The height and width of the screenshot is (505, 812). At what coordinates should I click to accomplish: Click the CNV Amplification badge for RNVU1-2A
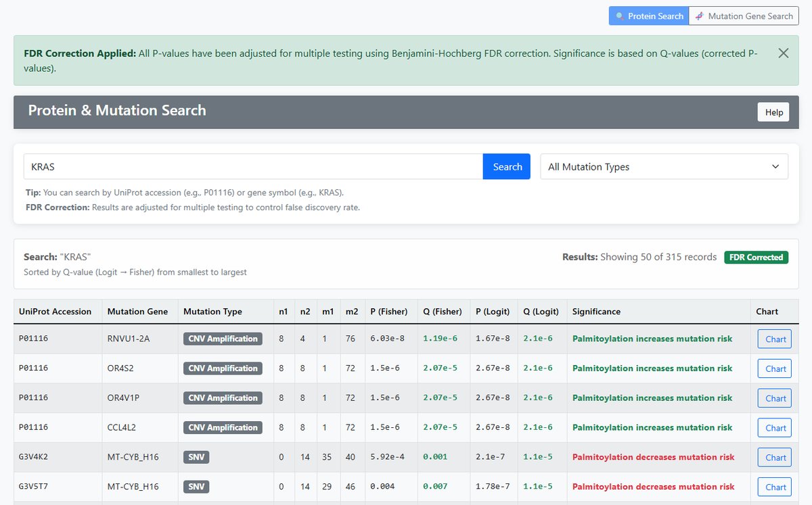223,339
